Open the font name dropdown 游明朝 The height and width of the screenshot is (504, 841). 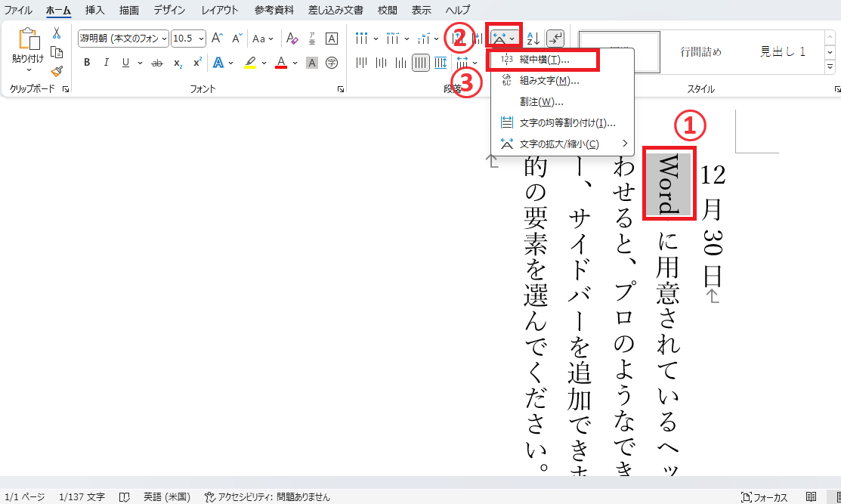pos(123,39)
